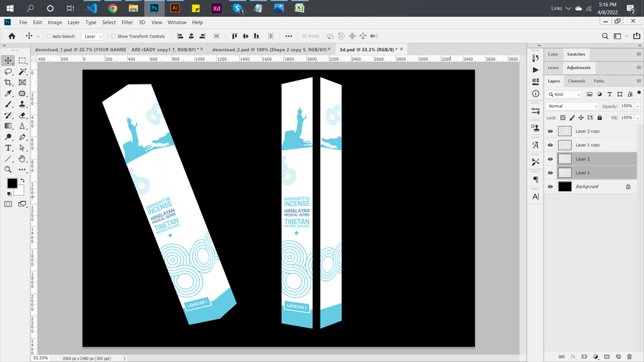Select the Horizontal Type tool
This screenshot has width=644, height=362.
[9, 147]
